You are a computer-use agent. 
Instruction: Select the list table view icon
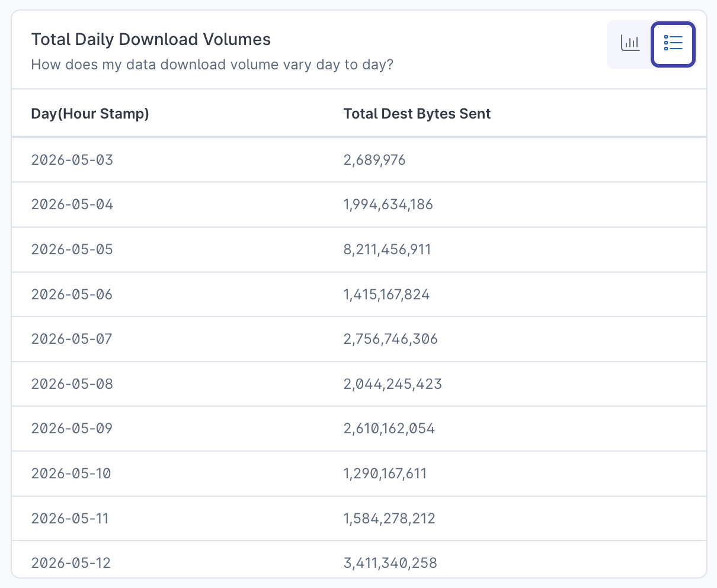(x=673, y=43)
